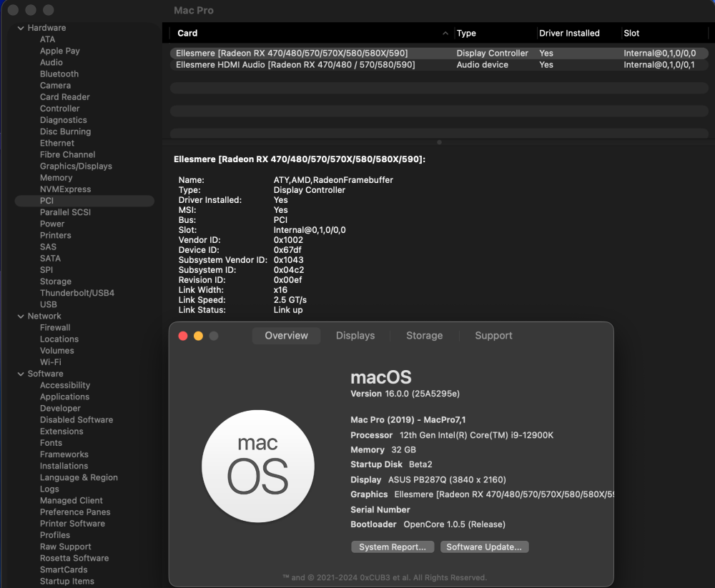
Task: Open the Audio hardware section
Action: pyautogui.click(x=51, y=62)
